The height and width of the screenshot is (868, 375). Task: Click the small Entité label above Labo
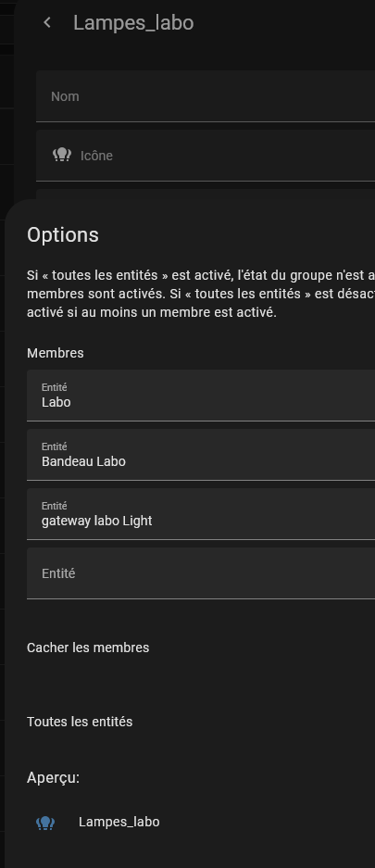point(55,387)
